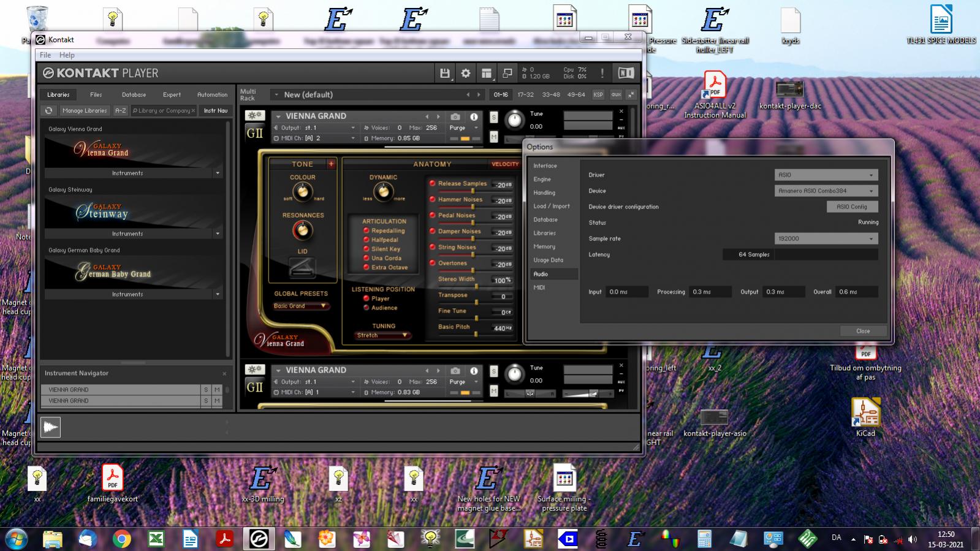Select Audience listening position
The image size is (980, 551).
[367, 308]
